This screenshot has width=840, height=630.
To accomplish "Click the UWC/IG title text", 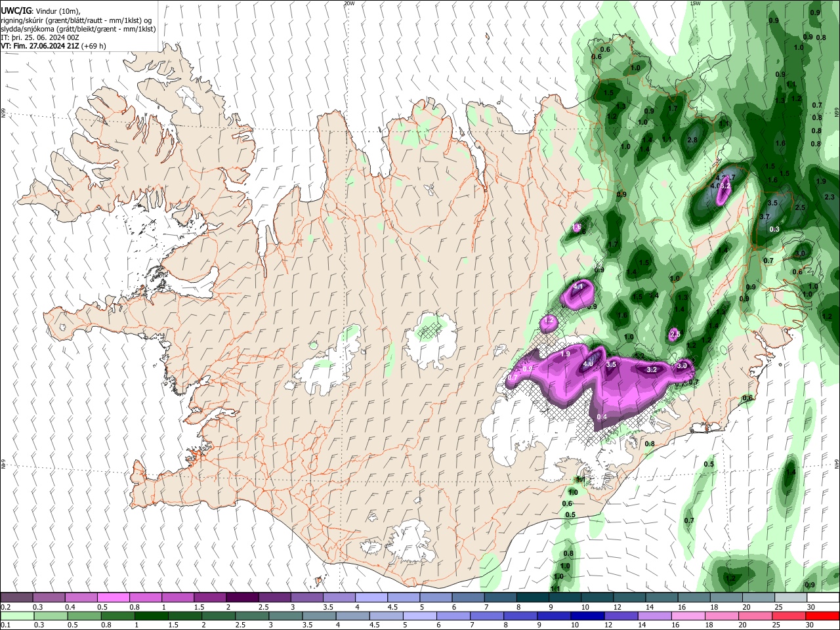I will click(16, 10).
